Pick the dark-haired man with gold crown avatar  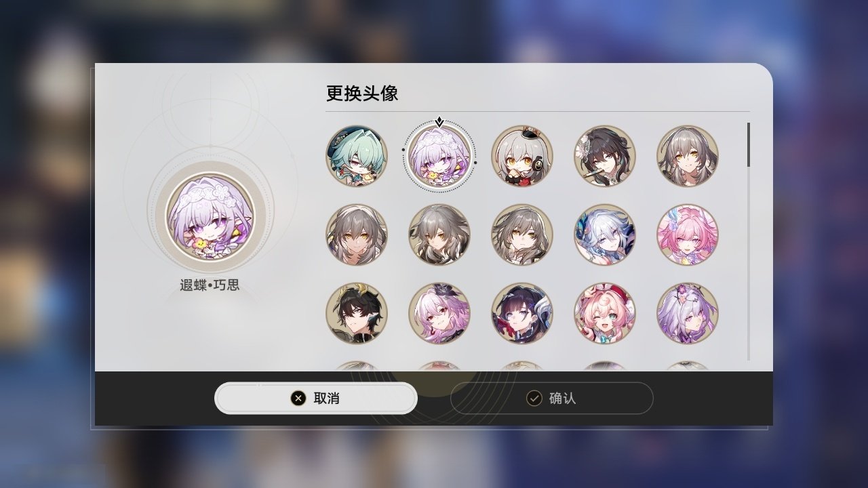click(x=357, y=314)
